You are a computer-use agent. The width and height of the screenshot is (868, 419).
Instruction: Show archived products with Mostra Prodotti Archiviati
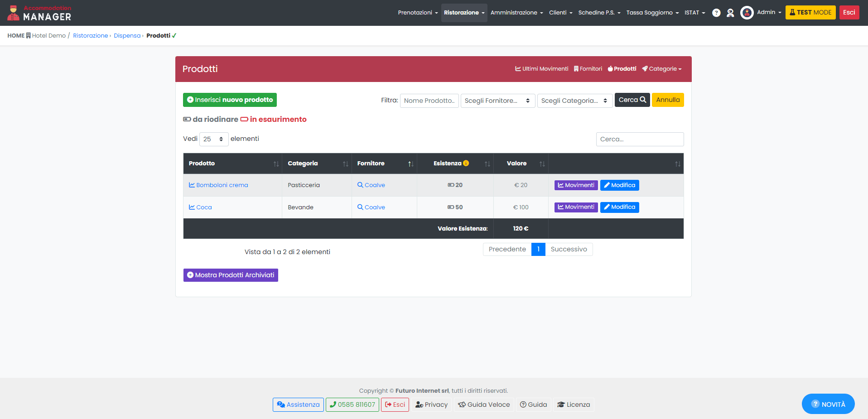pyautogui.click(x=231, y=275)
